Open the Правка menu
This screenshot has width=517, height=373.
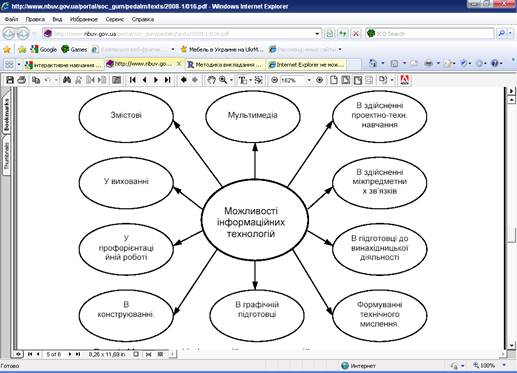(35, 19)
